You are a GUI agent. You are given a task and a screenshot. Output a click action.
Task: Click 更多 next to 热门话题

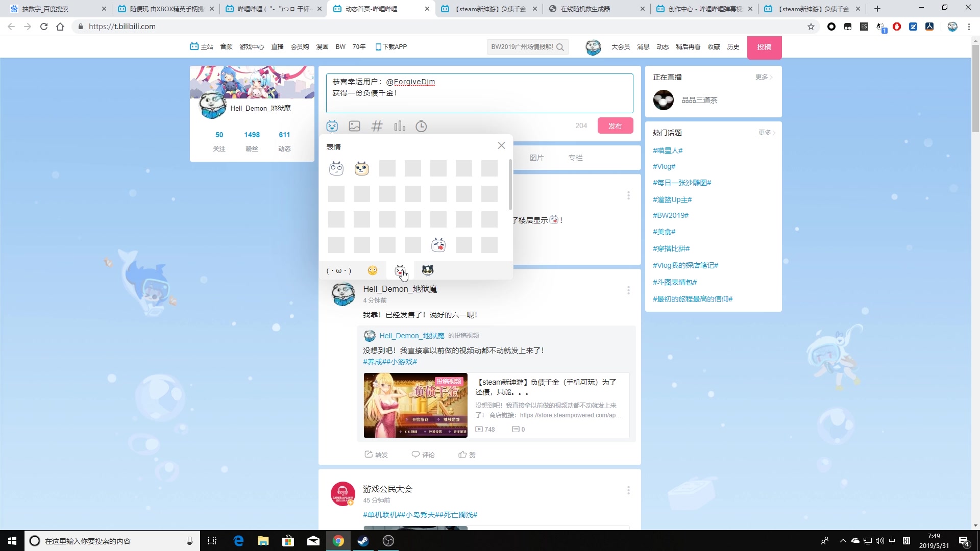tap(766, 133)
